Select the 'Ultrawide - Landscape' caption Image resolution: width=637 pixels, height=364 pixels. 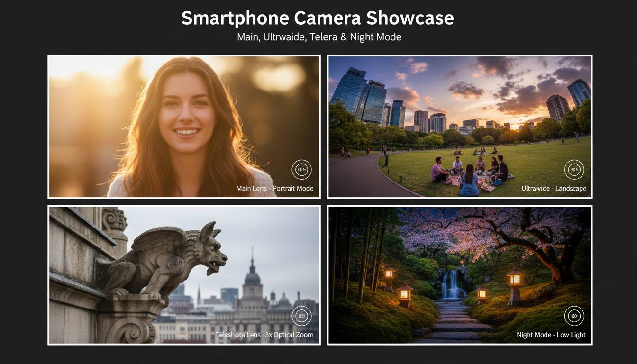point(554,189)
